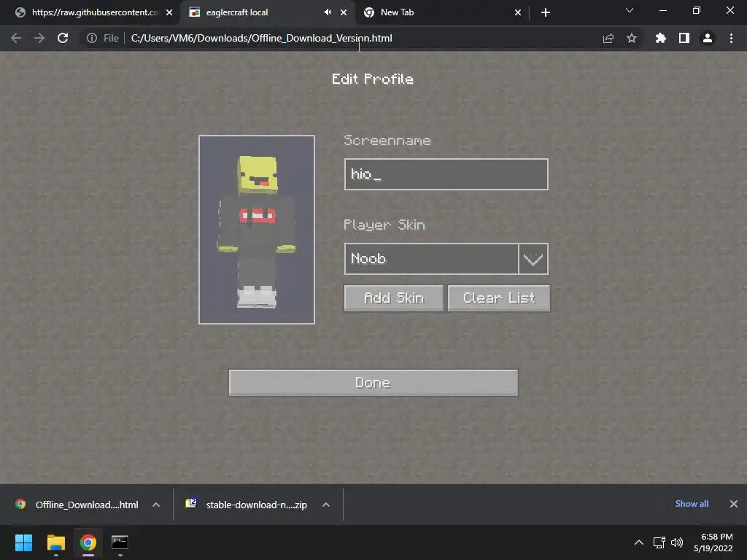Go forward to next page
The height and width of the screenshot is (560, 747).
tap(39, 38)
